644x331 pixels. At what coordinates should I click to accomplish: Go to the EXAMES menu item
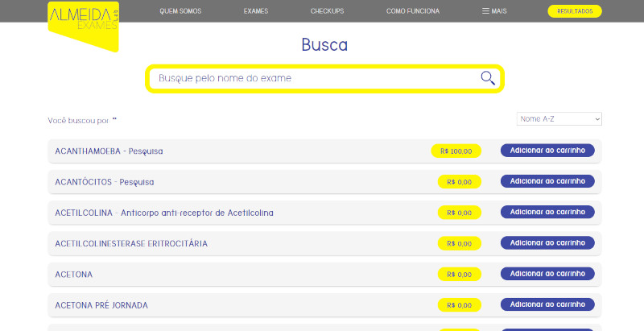point(256,11)
